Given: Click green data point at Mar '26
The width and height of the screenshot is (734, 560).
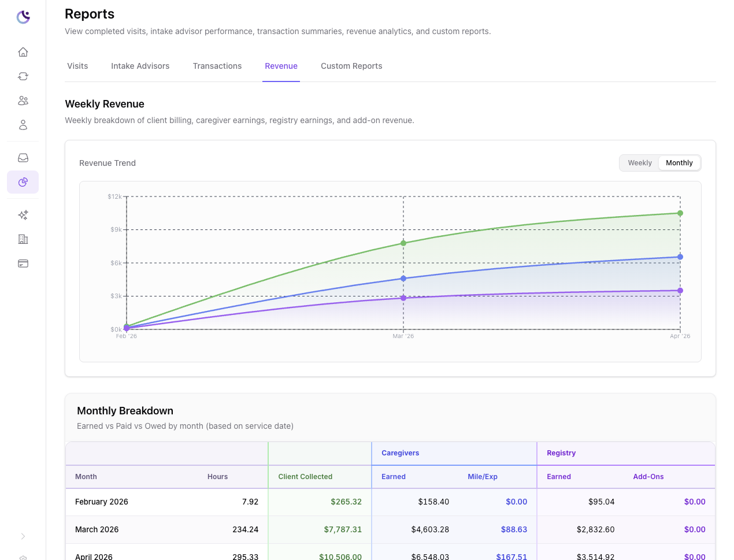Looking at the screenshot, I should 403,243.
